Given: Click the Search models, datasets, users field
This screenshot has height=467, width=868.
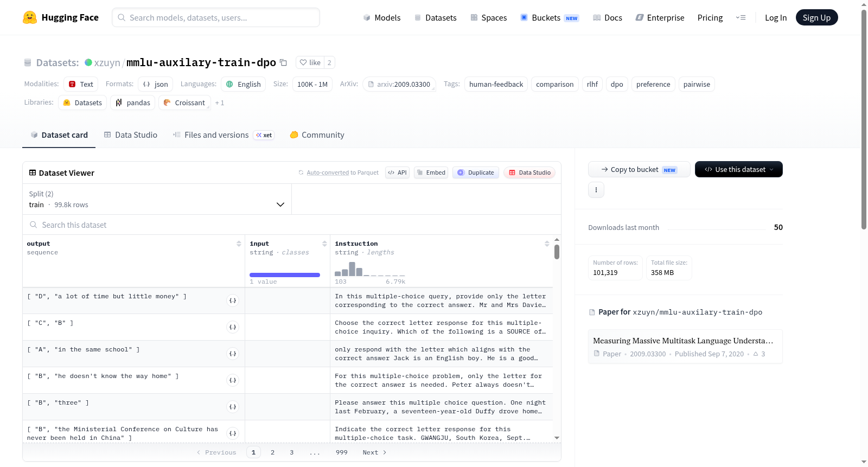Looking at the screenshot, I should [x=216, y=17].
